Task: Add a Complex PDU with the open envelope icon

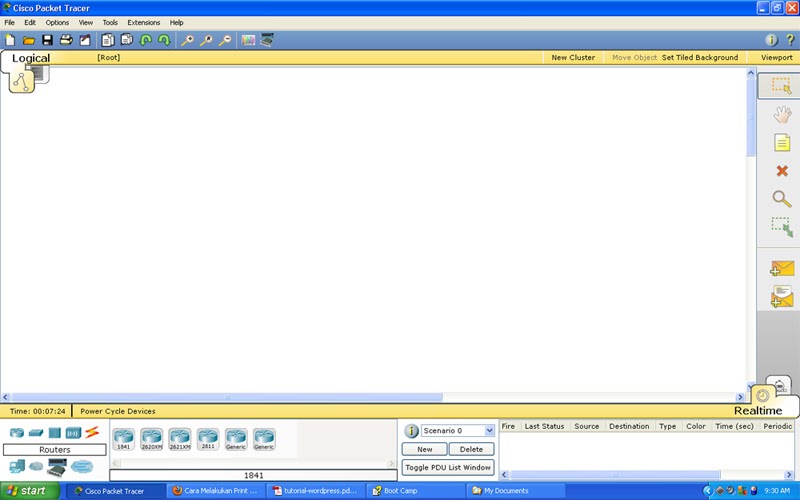Action: (x=782, y=296)
